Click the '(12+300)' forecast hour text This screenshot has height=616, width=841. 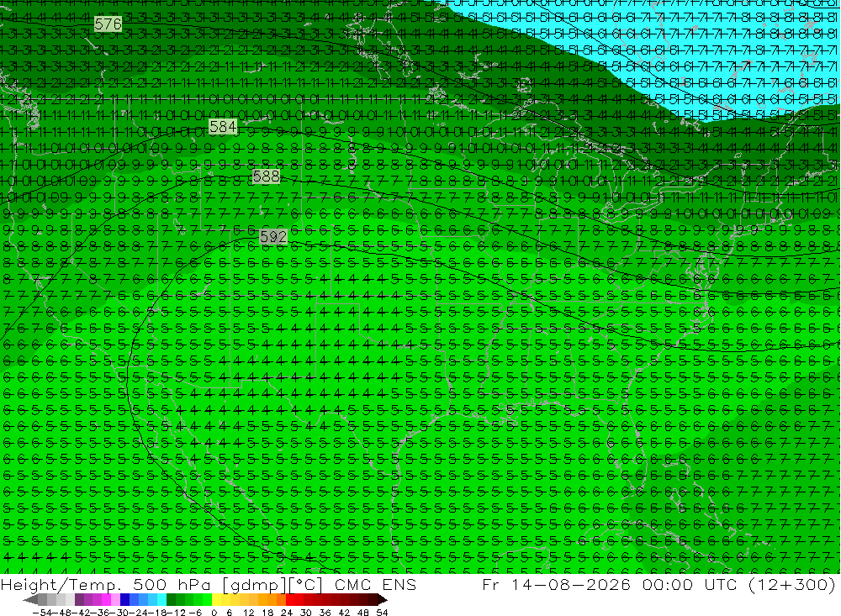click(x=791, y=584)
